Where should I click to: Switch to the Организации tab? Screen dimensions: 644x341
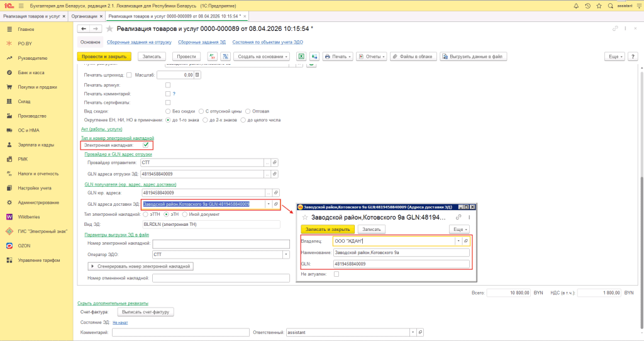(x=87, y=16)
